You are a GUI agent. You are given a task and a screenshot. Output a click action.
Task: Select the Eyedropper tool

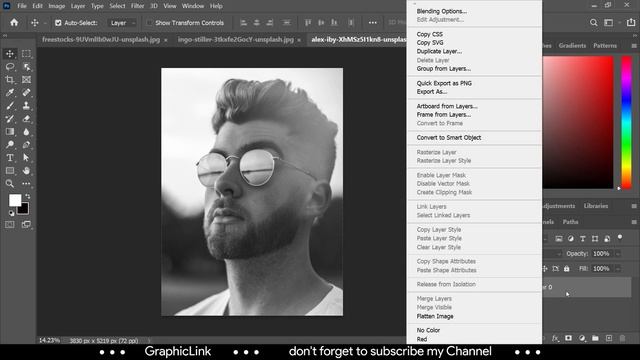(x=10, y=93)
